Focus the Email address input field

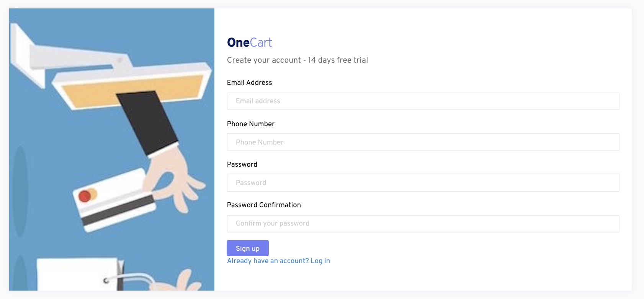click(423, 101)
